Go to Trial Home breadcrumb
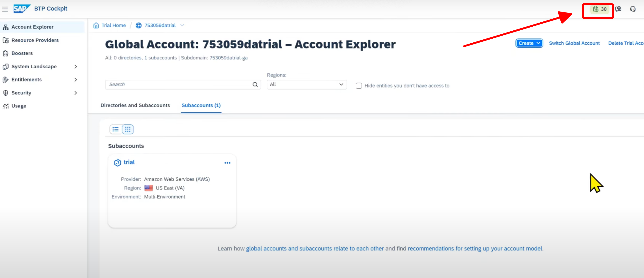 [x=113, y=25]
